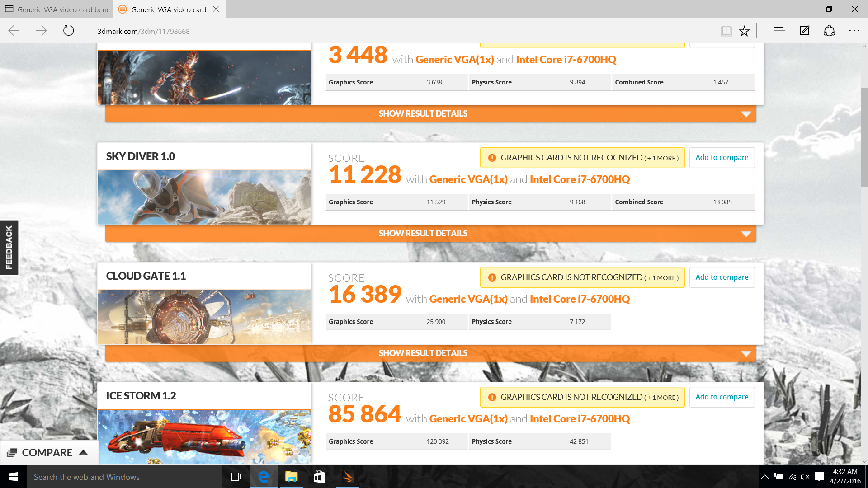This screenshot has width=868, height=488.
Task: Click the Ice Storm benchmark thumbnail image
Action: coord(204,437)
